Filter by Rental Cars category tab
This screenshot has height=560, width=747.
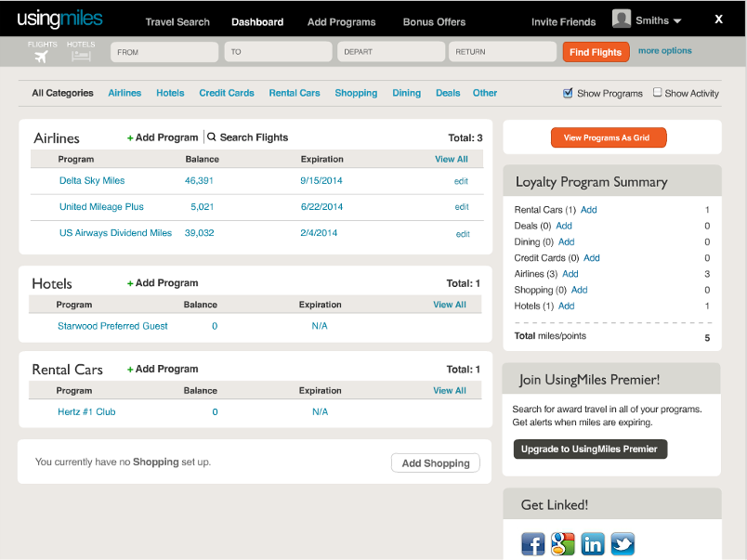pyautogui.click(x=295, y=93)
